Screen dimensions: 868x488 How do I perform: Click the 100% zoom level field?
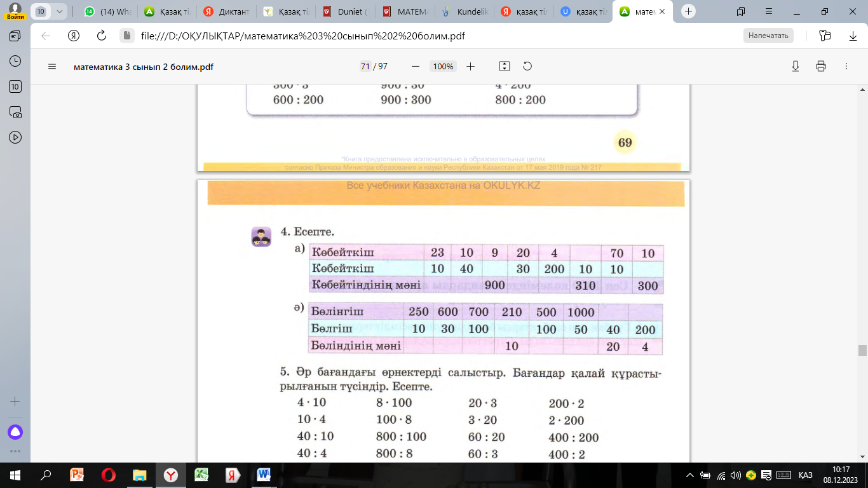pyautogui.click(x=443, y=66)
